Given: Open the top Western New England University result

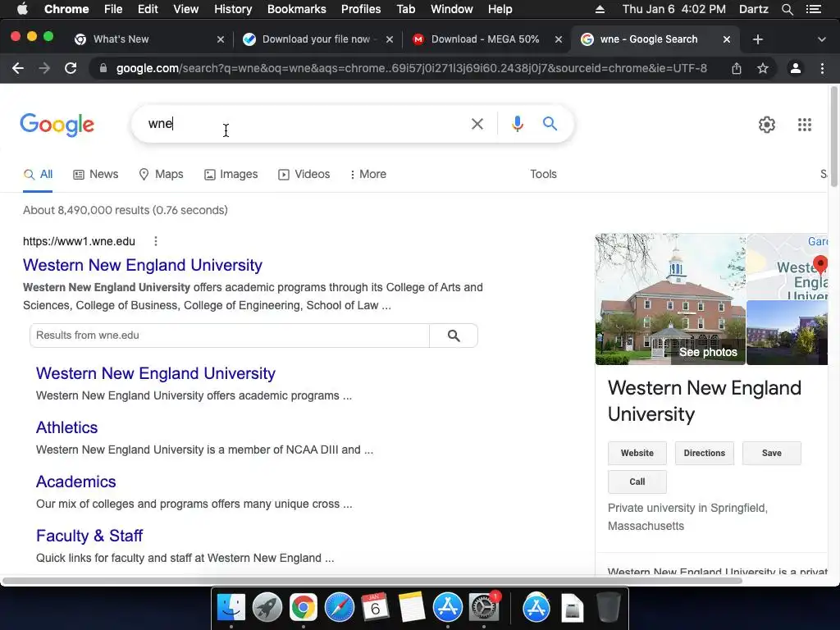Looking at the screenshot, I should click(x=143, y=265).
